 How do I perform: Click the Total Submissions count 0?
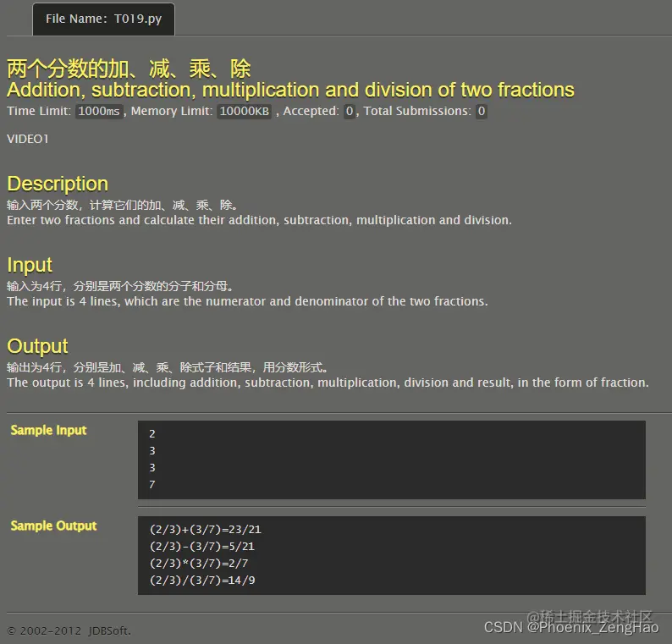coord(482,111)
